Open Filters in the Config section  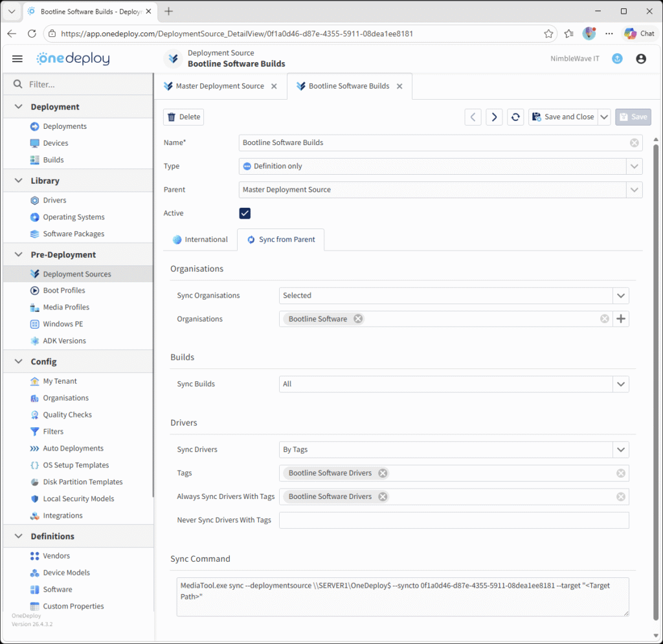(x=53, y=432)
